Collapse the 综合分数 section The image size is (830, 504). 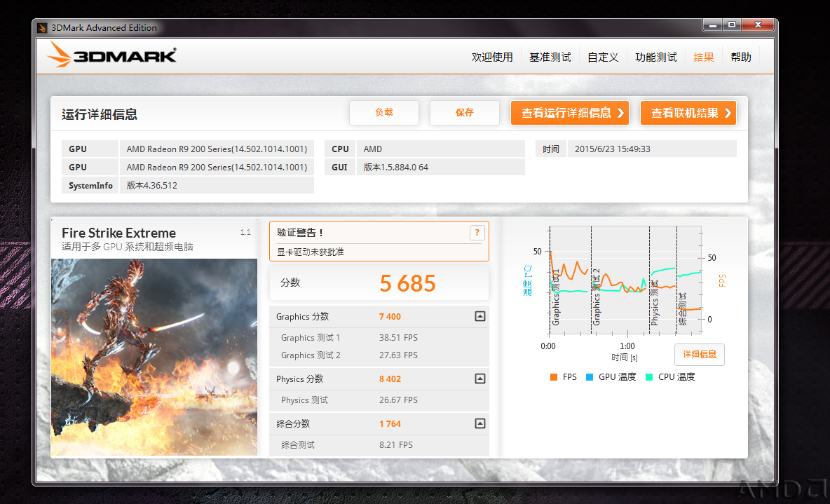tap(480, 423)
